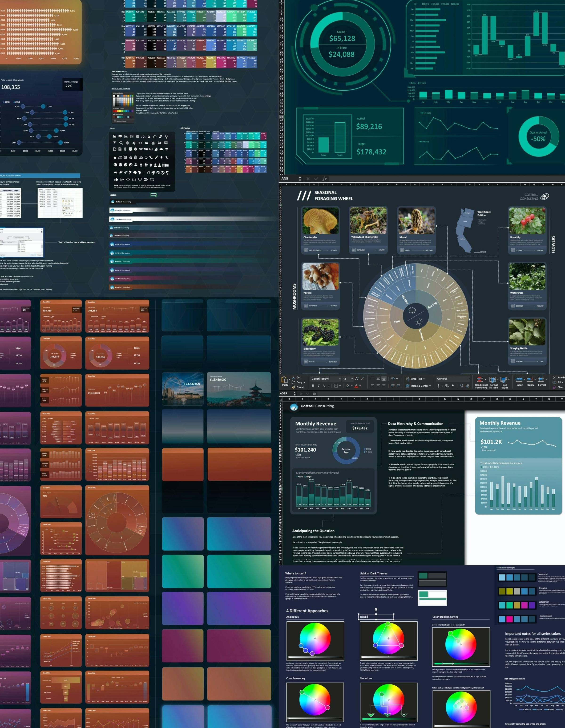The image size is (565, 728).
Task: Align text right in ribbon
Action: click(384, 386)
